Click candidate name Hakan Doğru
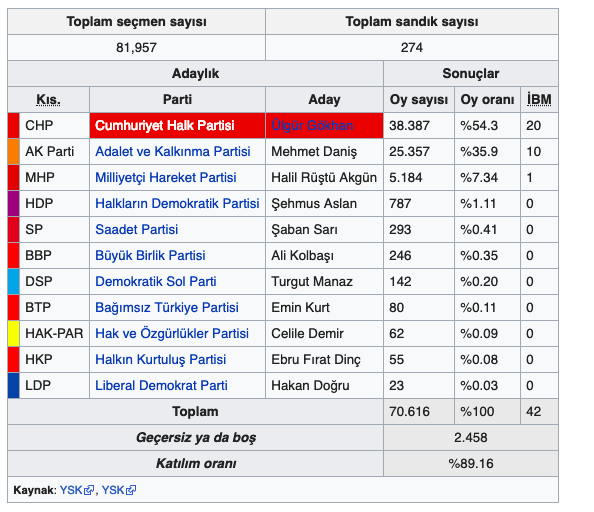 pyautogui.click(x=310, y=386)
